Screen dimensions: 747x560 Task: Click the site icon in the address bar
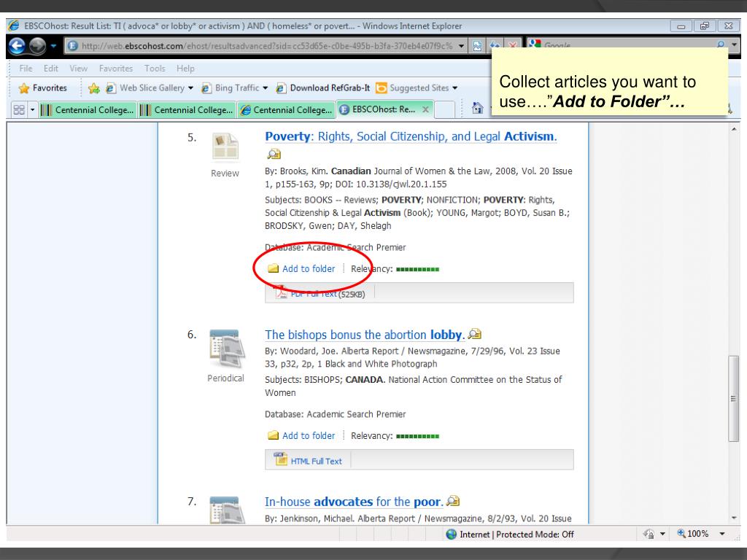click(73, 46)
